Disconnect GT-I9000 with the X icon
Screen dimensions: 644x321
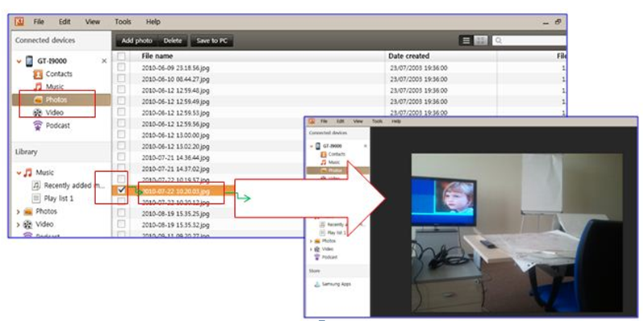pos(104,61)
